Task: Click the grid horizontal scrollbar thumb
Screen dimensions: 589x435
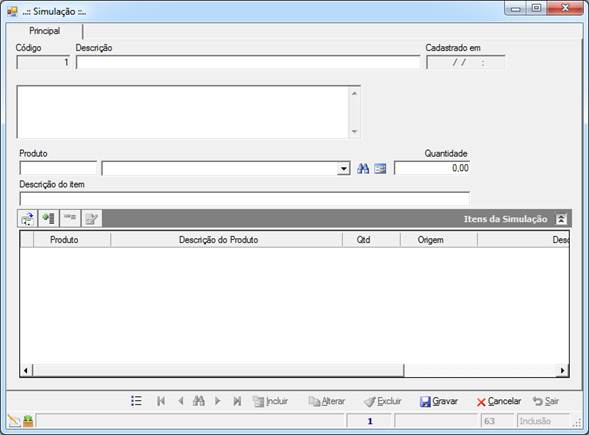Action: coord(218,370)
